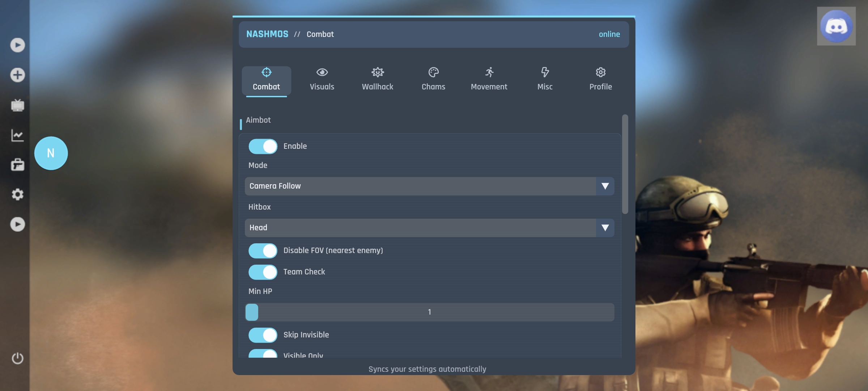Click the round N floating button
The image size is (868, 391).
click(51, 153)
